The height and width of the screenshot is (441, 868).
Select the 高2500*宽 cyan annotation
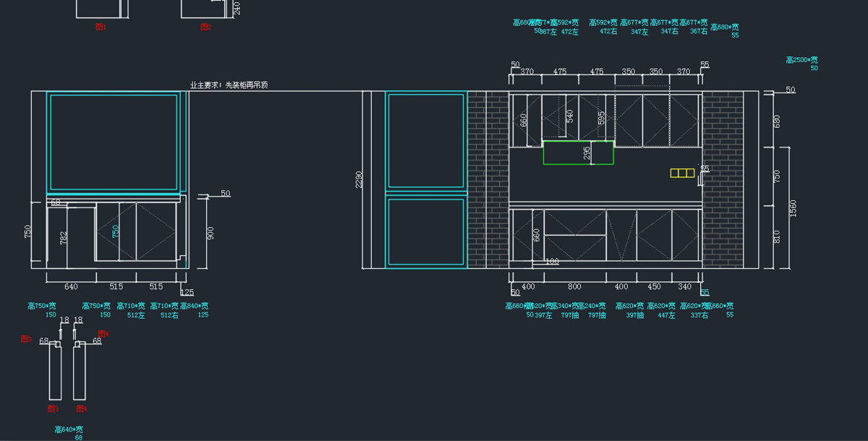click(x=802, y=60)
